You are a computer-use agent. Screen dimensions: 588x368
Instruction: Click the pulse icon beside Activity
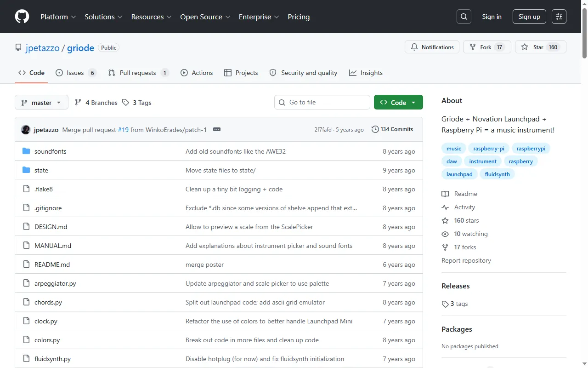tap(445, 207)
